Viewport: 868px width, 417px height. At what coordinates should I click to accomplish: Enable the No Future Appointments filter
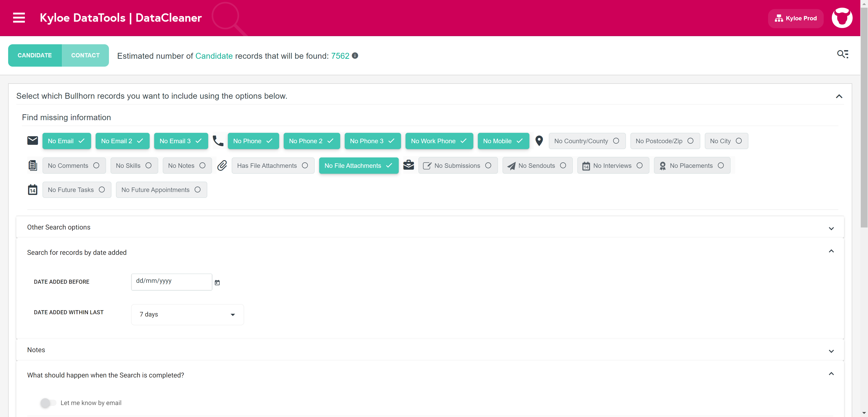tap(161, 190)
